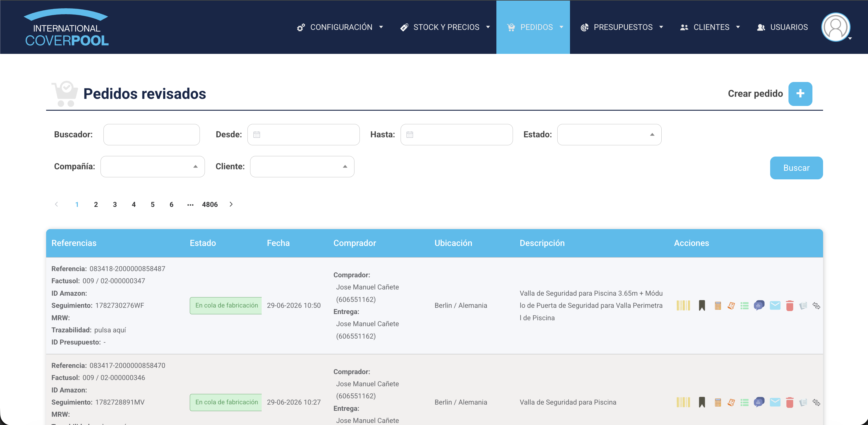Click tracking number 1782728891MV
The width and height of the screenshot is (868, 425).
tap(120, 403)
